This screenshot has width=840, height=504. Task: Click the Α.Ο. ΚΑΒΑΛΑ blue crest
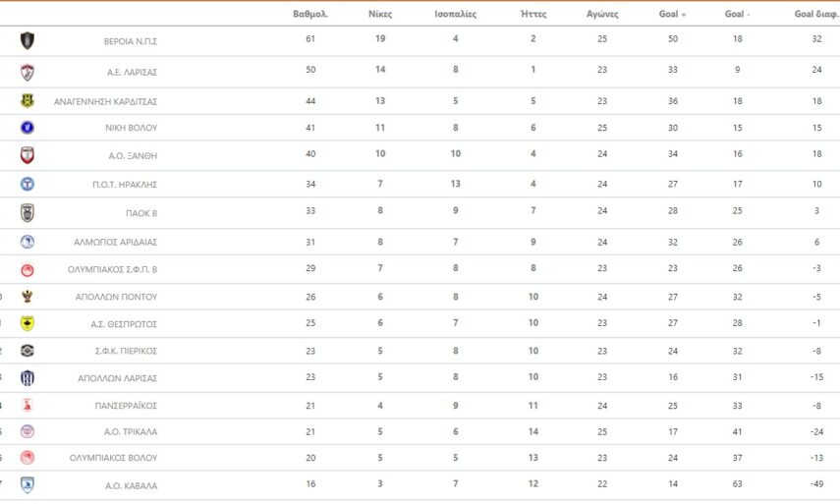point(28,484)
